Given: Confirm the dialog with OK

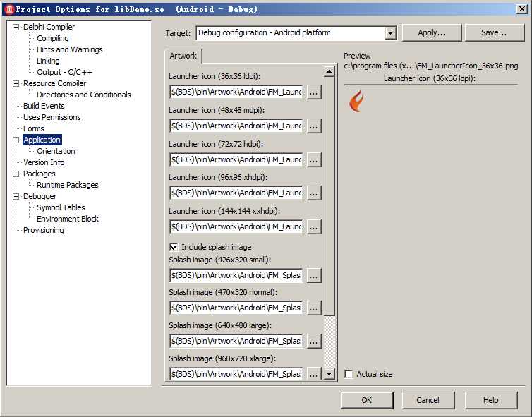Looking at the screenshot, I should tap(367, 400).
